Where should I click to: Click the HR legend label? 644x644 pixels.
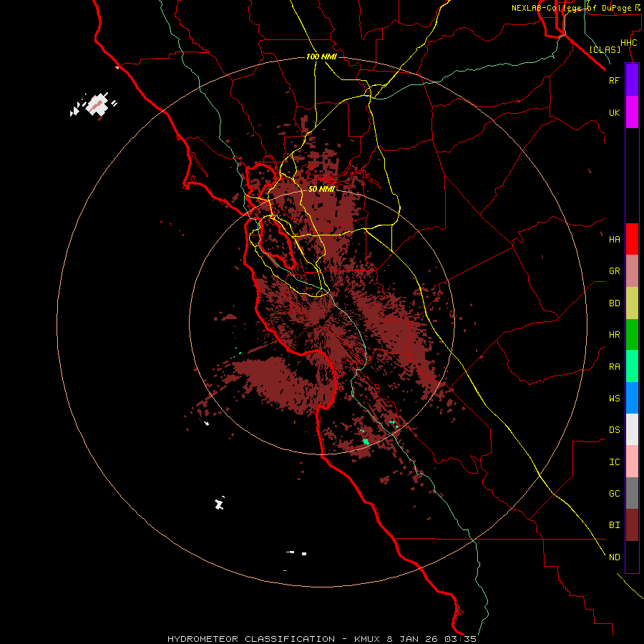614,335
